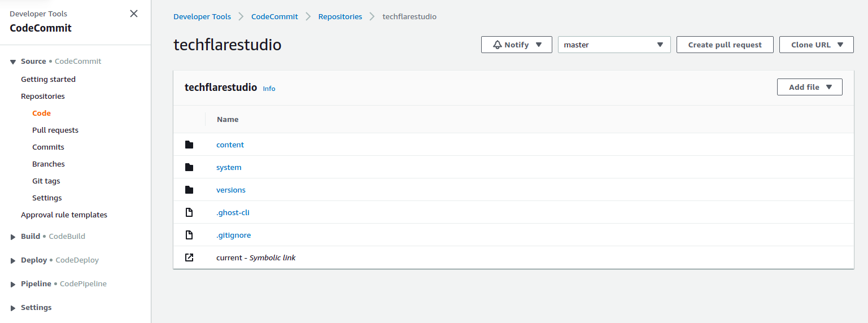Click Developer Tools breadcrumb link
Viewport: 868px width, 323px height.
(x=202, y=16)
